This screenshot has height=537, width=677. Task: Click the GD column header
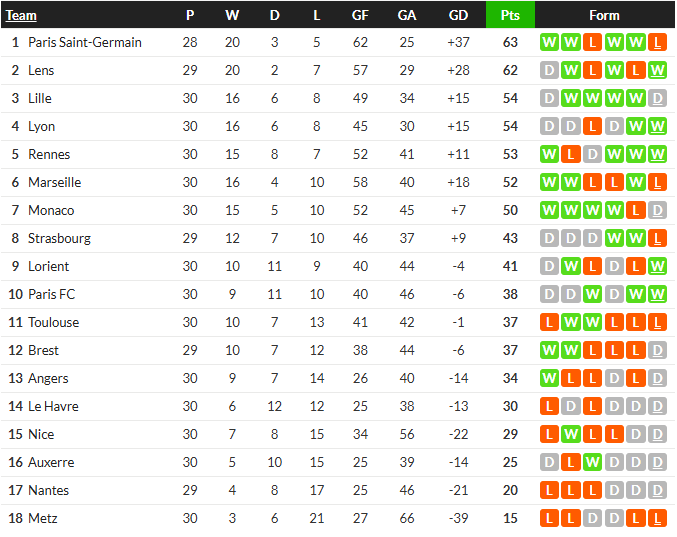(x=458, y=16)
